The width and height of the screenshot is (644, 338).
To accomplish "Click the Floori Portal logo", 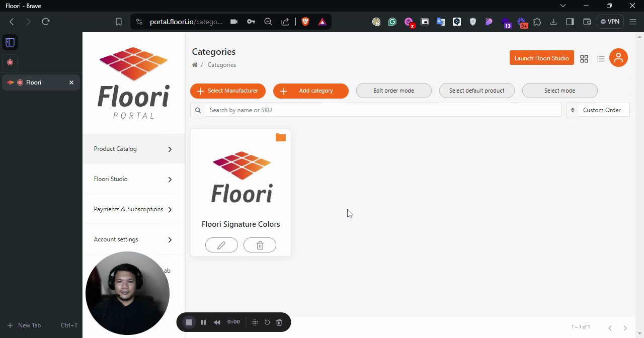I will tap(133, 83).
